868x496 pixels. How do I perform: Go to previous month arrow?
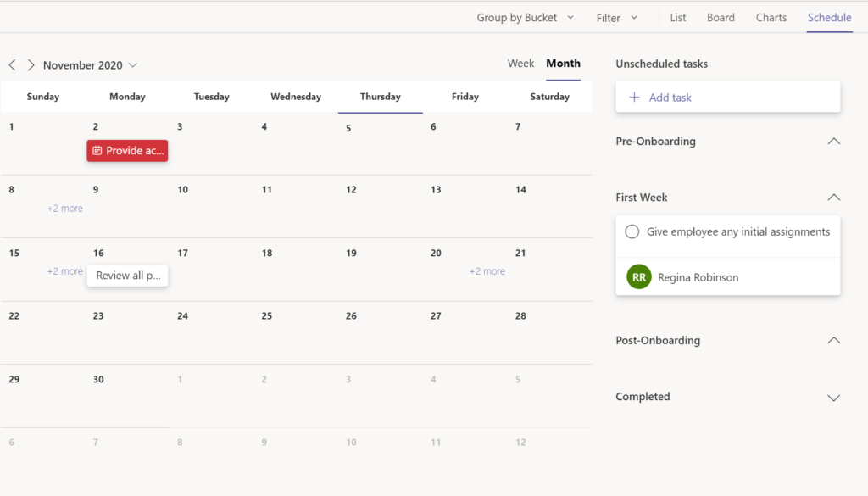[x=12, y=64]
